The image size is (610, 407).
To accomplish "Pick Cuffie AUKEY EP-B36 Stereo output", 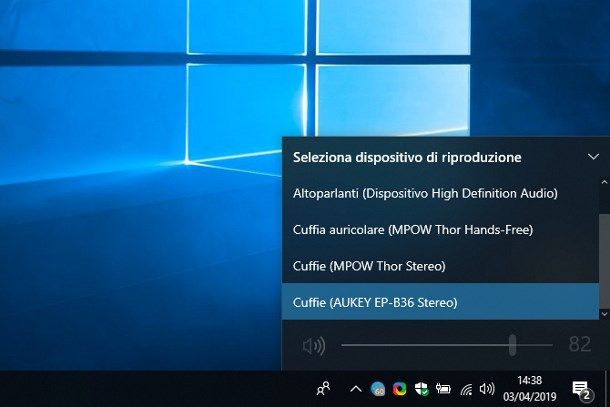I will pyautogui.click(x=440, y=302).
